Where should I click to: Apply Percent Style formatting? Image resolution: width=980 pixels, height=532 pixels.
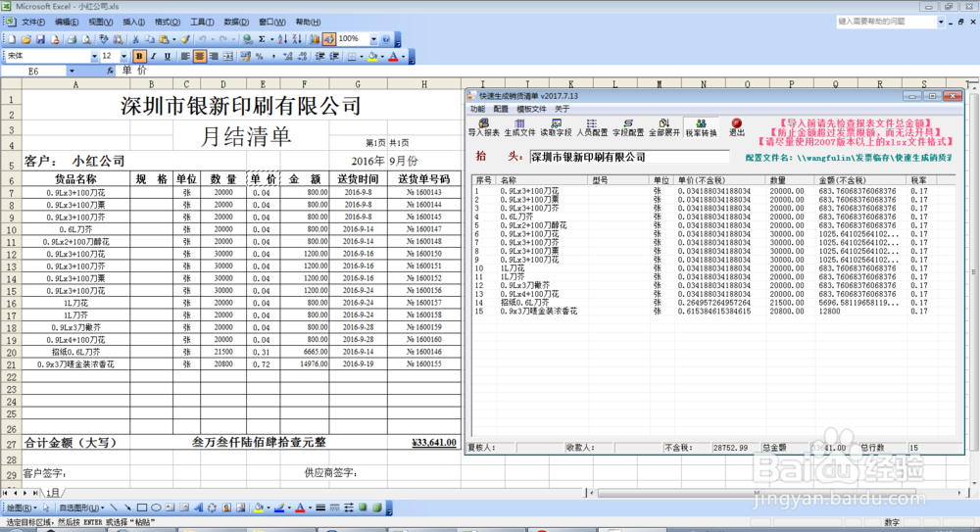tap(260, 56)
